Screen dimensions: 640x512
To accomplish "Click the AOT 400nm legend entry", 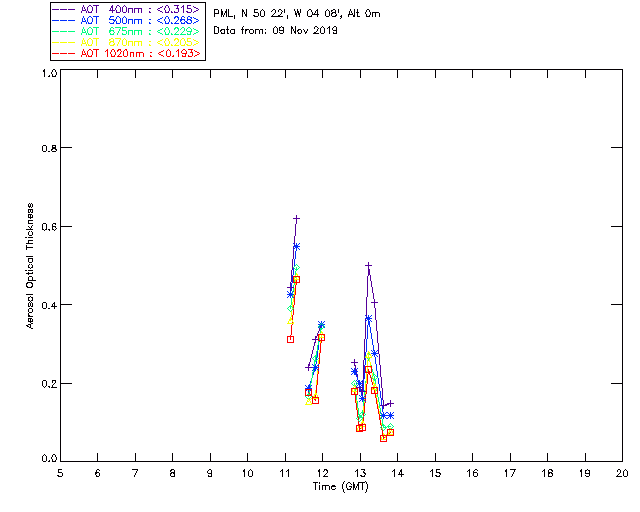I will pyautogui.click(x=126, y=9).
